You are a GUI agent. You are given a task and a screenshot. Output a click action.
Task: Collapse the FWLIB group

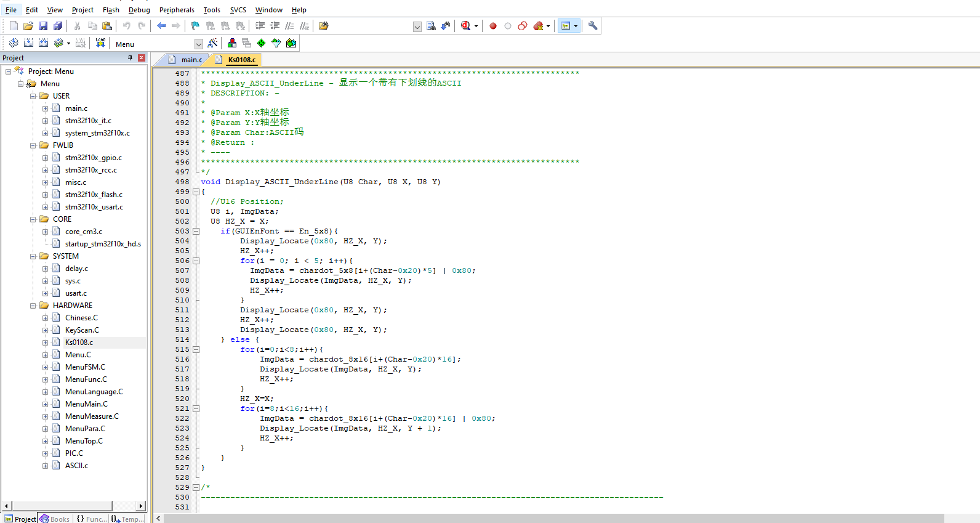click(33, 145)
